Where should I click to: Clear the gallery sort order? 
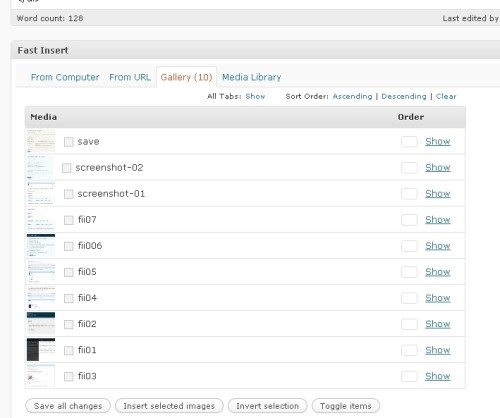446,96
